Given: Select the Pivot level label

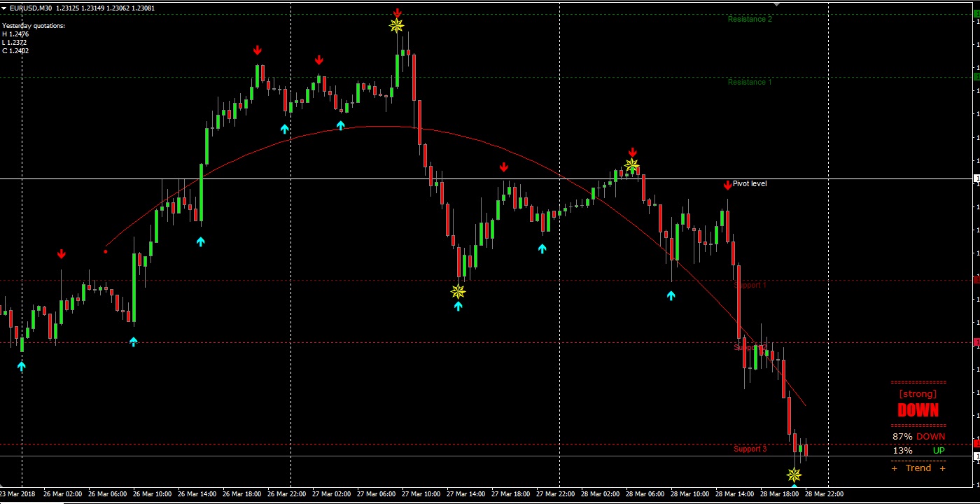Looking at the screenshot, I should coord(750,184).
